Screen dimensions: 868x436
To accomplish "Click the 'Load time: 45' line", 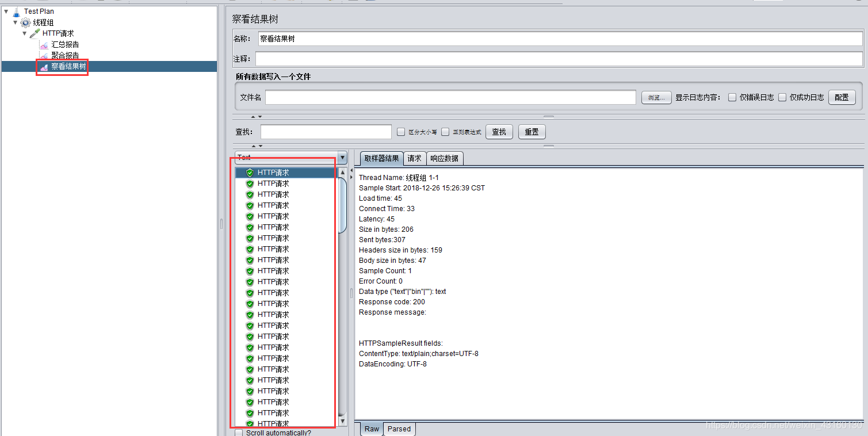I will [x=380, y=198].
